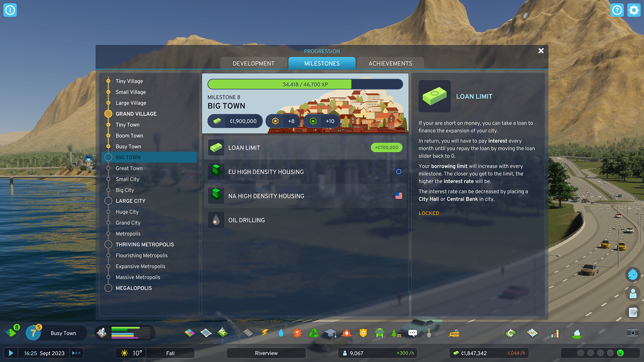The width and height of the screenshot is (644, 362).
Task: Select the NA High Density Housing icon
Action: coord(216,196)
